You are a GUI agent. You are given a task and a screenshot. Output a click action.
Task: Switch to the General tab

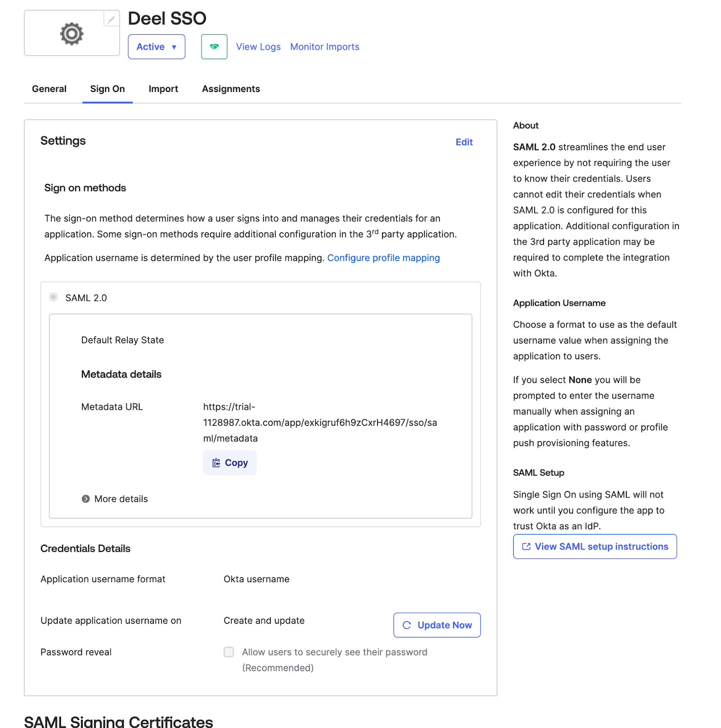point(49,89)
